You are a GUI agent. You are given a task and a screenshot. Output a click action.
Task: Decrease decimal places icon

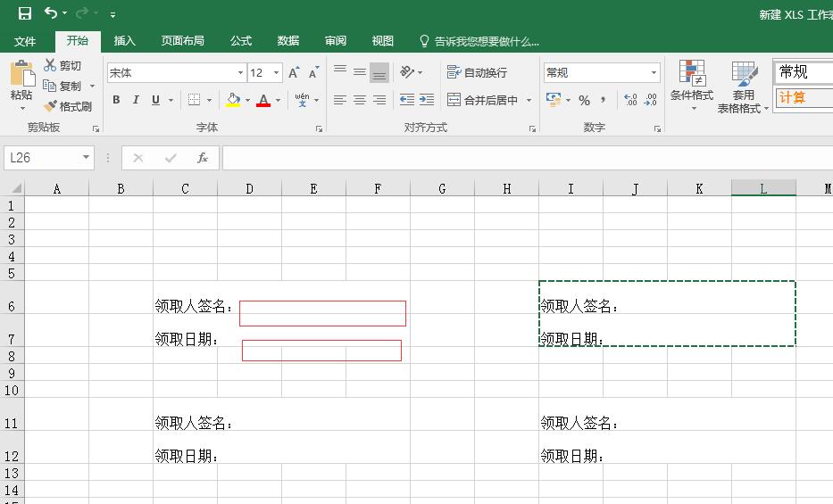tap(650, 100)
